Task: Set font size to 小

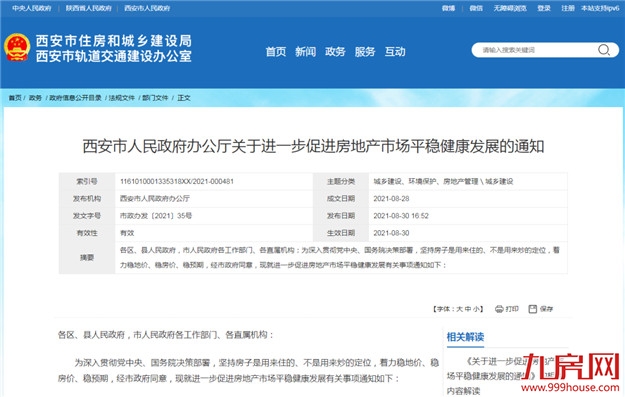Action: [476, 309]
